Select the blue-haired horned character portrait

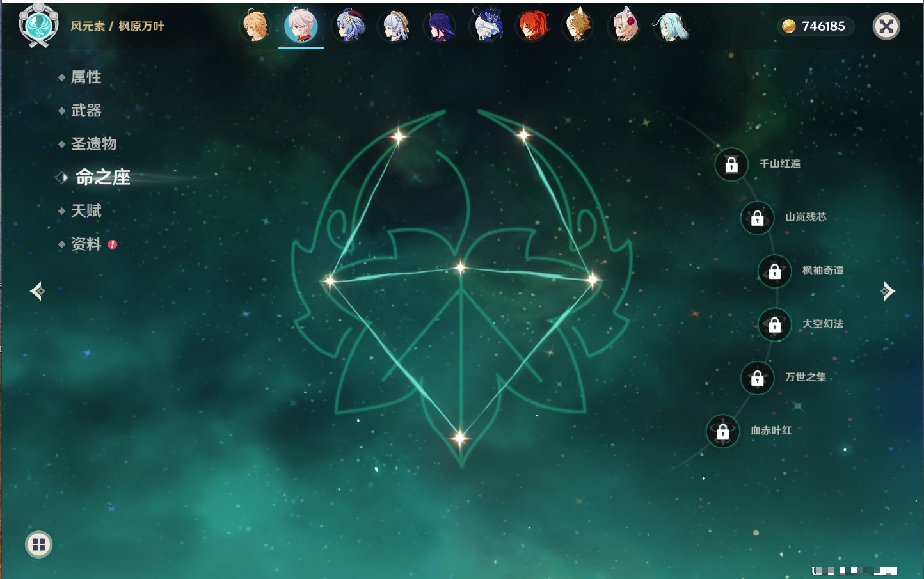coord(349,26)
